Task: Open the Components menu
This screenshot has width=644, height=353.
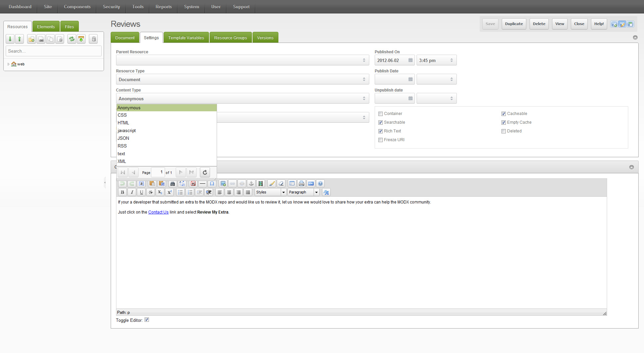Action: [77, 7]
